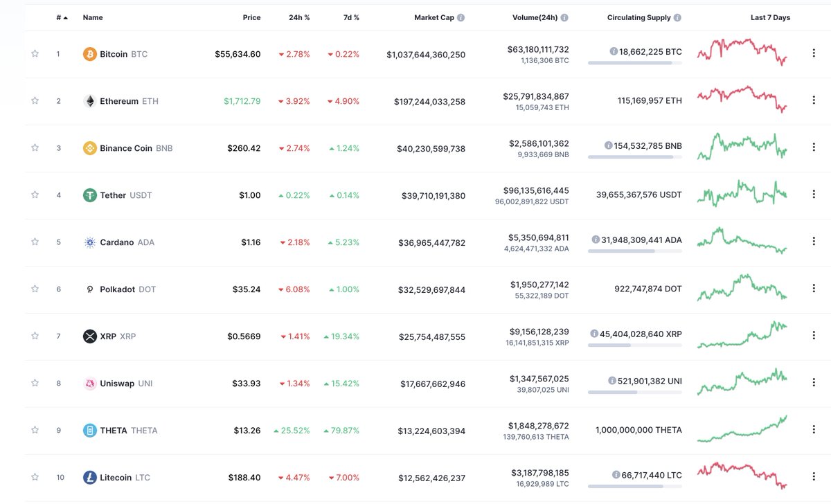Click the Binance Coin logo icon

click(90, 148)
